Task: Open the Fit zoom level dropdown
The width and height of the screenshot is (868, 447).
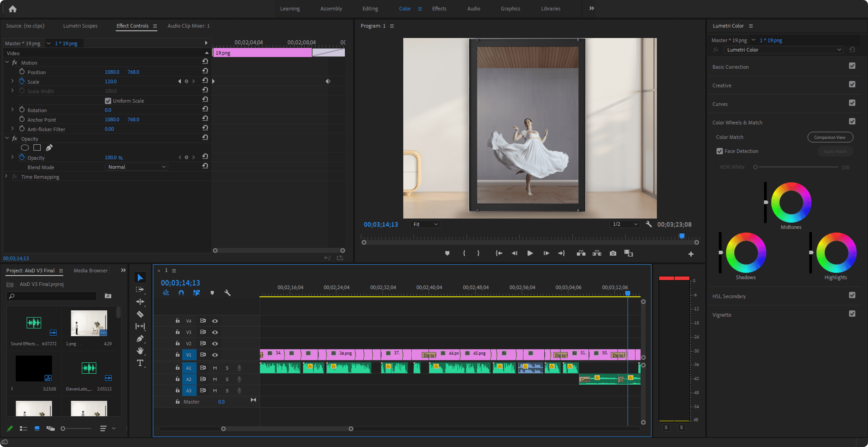Action: pos(425,224)
